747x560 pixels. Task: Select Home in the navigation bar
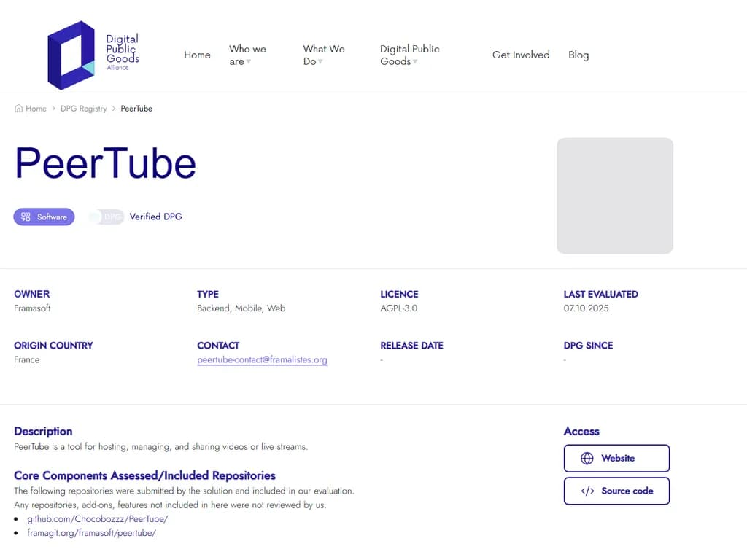tap(197, 55)
